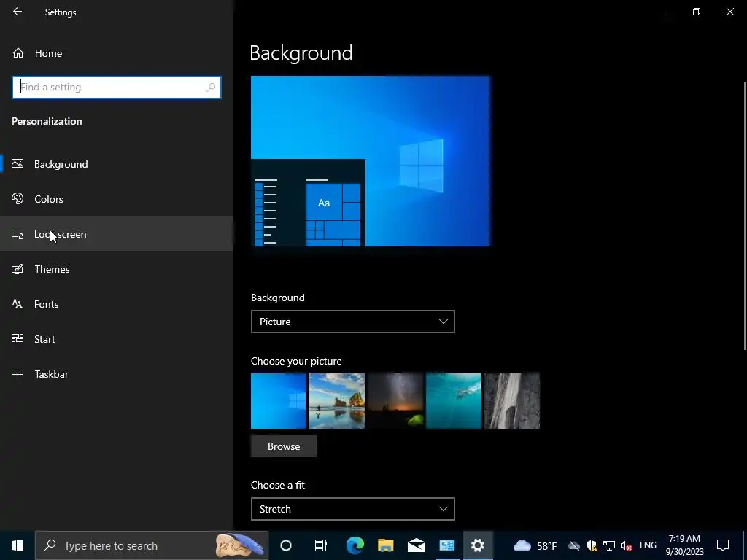Open Task View from the taskbar
747x560 pixels.
[321, 545]
